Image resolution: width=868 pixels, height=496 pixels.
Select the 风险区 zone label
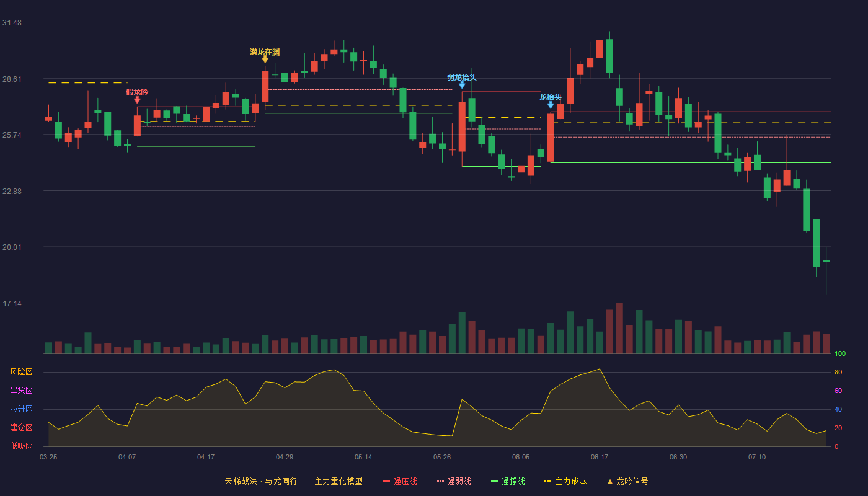coord(21,372)
